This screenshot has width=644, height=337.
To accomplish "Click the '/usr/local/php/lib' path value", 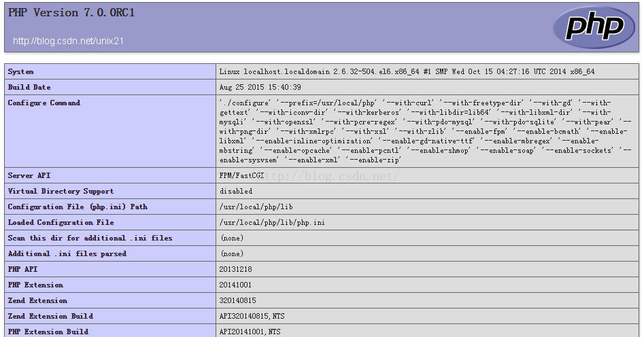I will 256,207.
